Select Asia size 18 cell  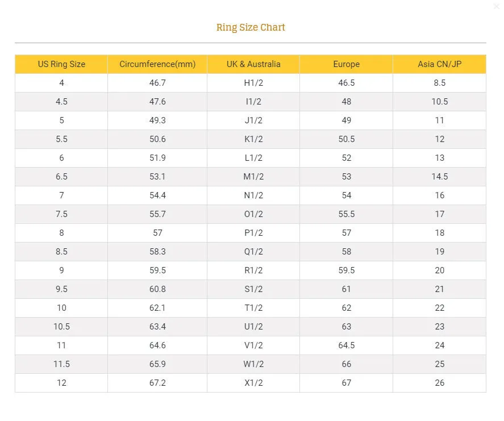click(x=439, y=233)
